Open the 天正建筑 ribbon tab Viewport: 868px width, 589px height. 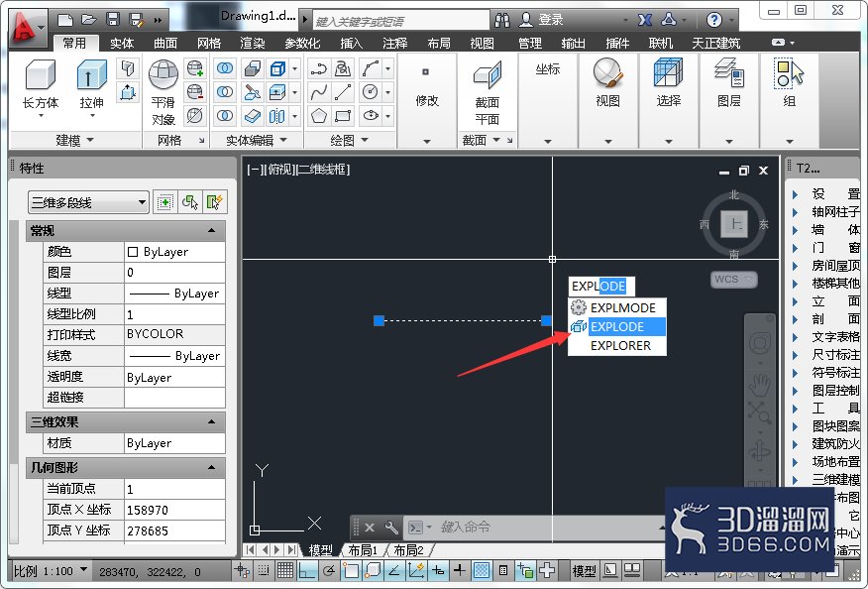click(x=715, y=43)
